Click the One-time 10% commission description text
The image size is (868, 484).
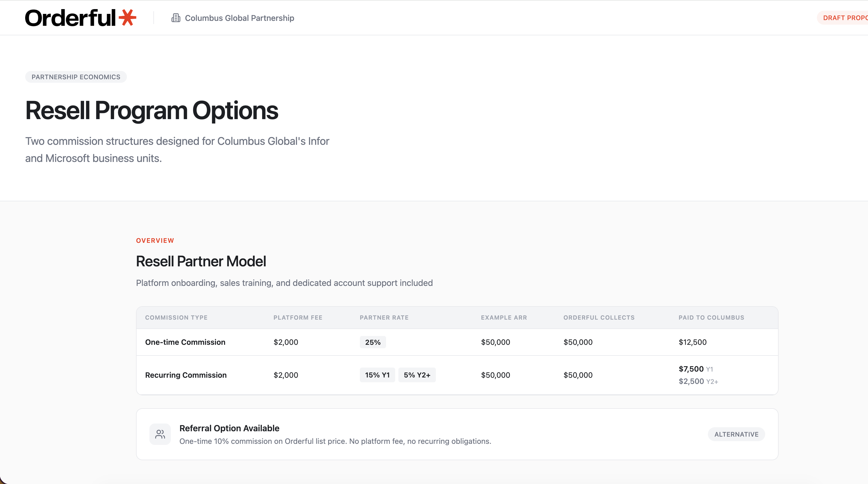pyautogui.click(x=335, y=441)
